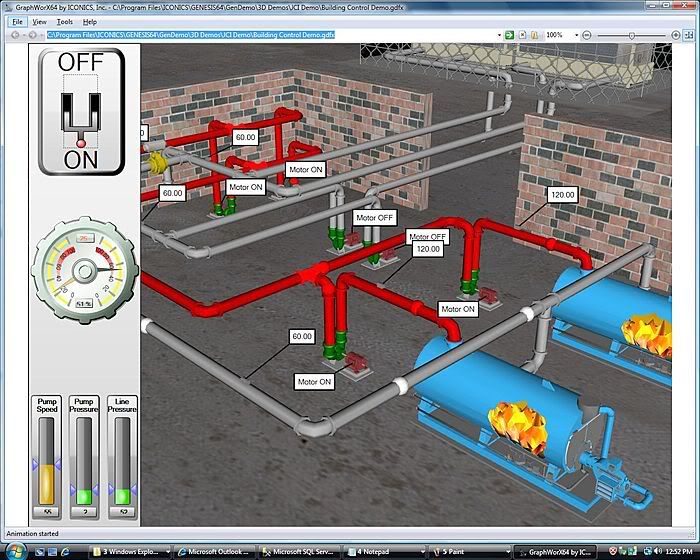The image size is (700, 560).
Task: Click the Motor ON label nearest blue boiler
Action: point(458,309)
